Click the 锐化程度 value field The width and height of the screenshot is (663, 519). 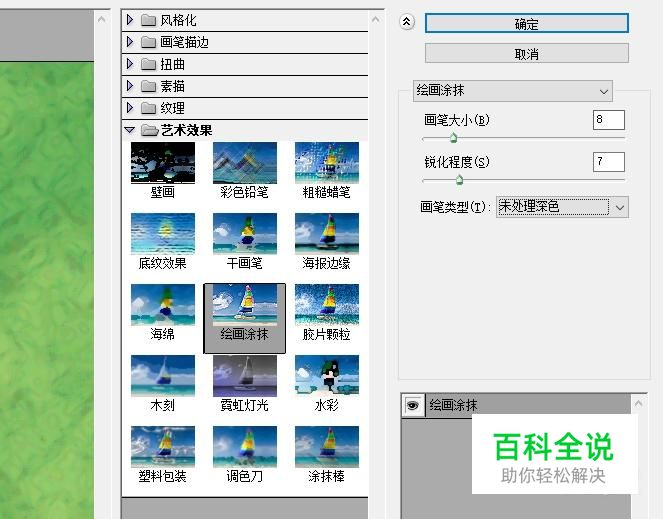coord(608,162)
